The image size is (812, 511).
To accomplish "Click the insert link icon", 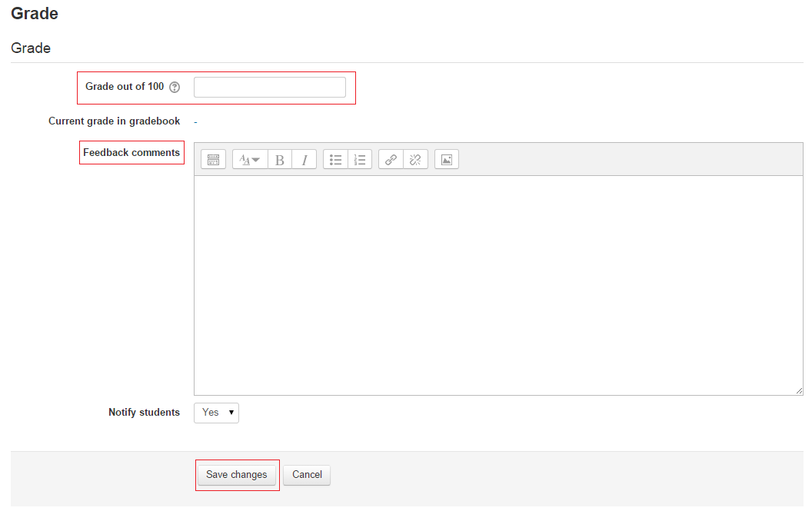I will (391, 160).
